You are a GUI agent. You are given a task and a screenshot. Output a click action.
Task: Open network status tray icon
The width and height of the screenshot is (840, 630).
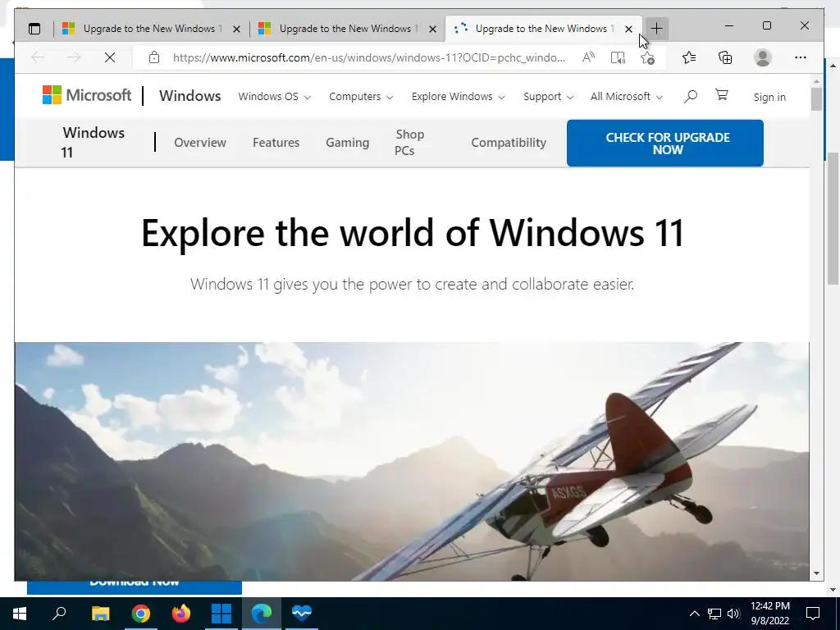pos(714,614)
